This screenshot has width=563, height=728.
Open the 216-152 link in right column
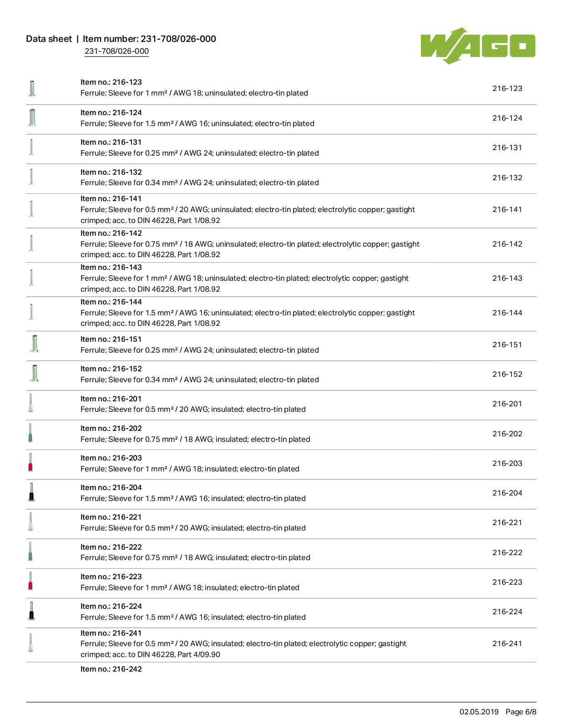(x=507, y=374)
